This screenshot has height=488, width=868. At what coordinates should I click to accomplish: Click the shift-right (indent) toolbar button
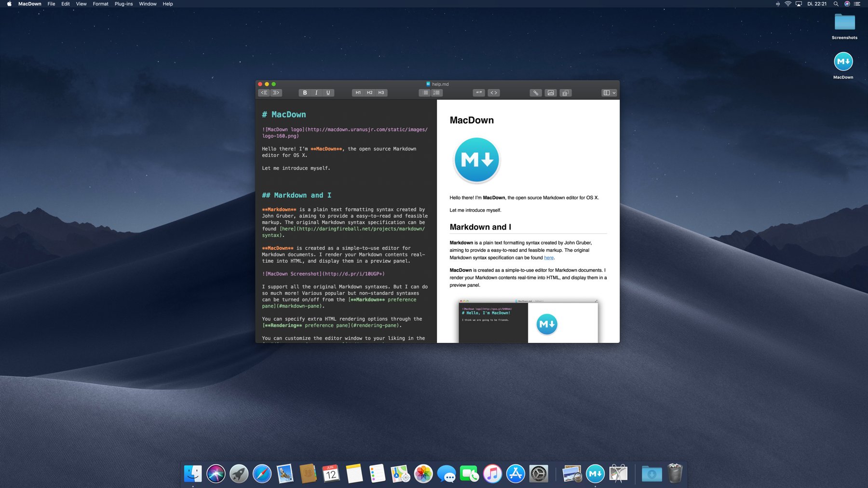276,93
